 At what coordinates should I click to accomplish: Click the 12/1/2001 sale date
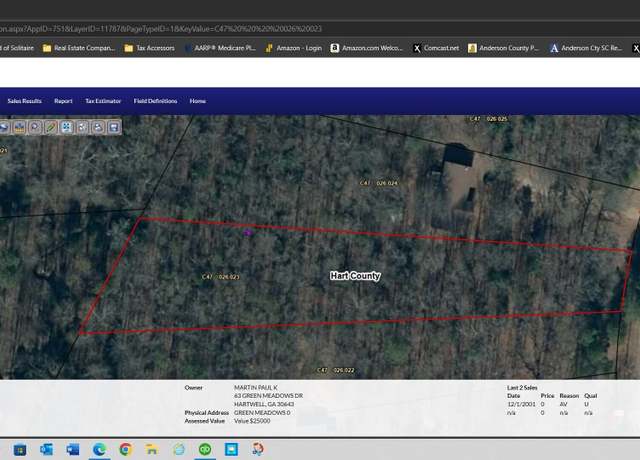coord(521,404)
